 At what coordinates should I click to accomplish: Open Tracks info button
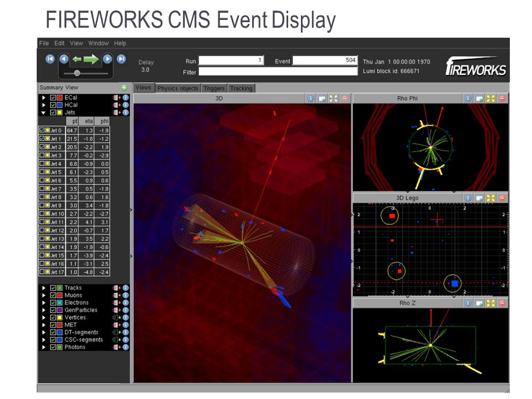[x=126, y=288]
